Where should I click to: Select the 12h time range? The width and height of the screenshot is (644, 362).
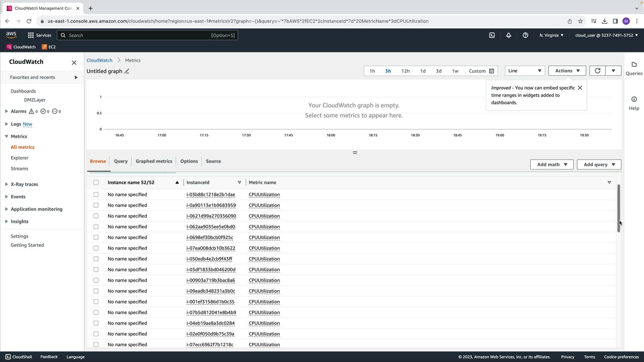(x=405, y=71)
